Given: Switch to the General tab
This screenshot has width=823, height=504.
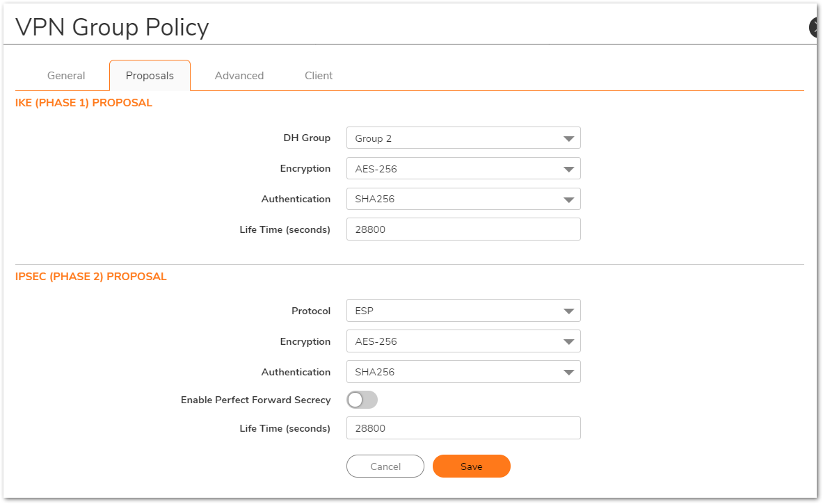Looking at the screenshot, I should tap(66, 76).
